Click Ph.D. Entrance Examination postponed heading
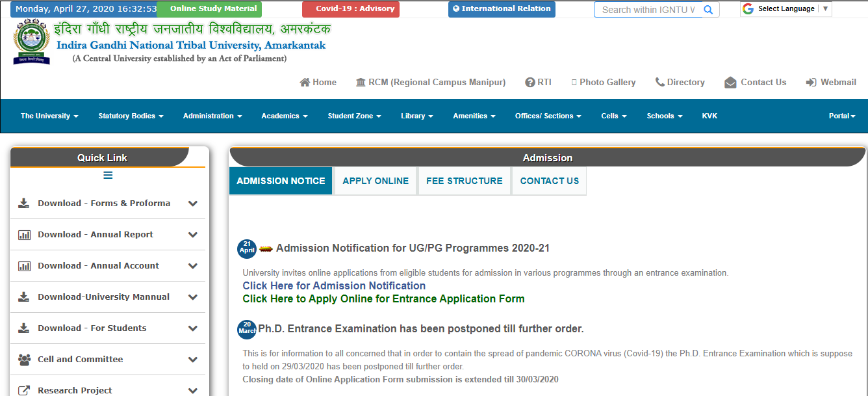868x396 pixels. click(x=421, y=328)
